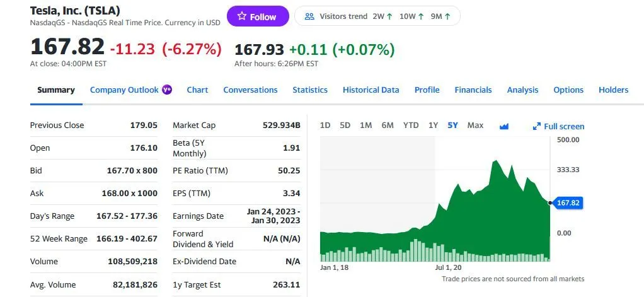The image size is (644, 297).
Task: Switch chart range to 6M
Action: pos(388,125)
